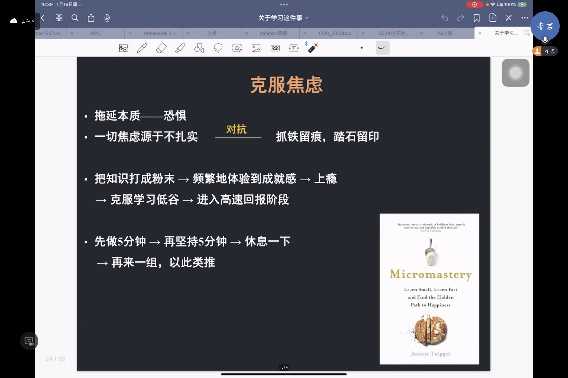The height and width of the screenshot is (378, 568).
Task: Switch to the MPC document tab
Action: pyautogui.click(x=95, y=33)
